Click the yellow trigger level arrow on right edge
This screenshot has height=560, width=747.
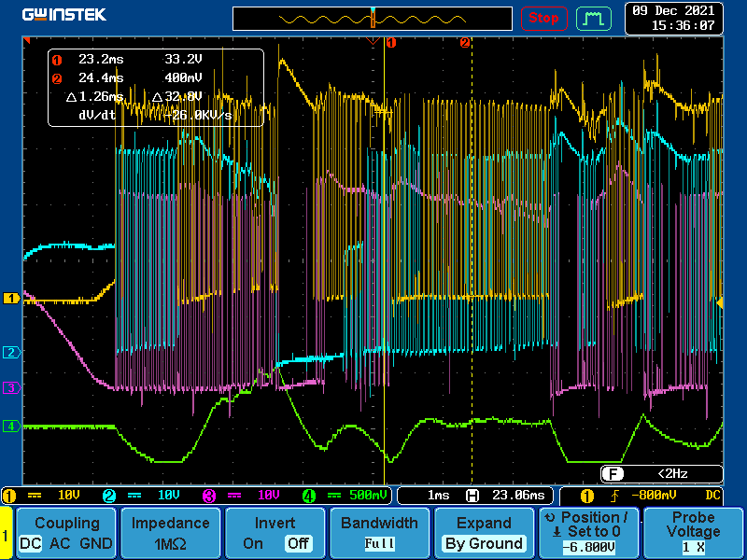720,302
